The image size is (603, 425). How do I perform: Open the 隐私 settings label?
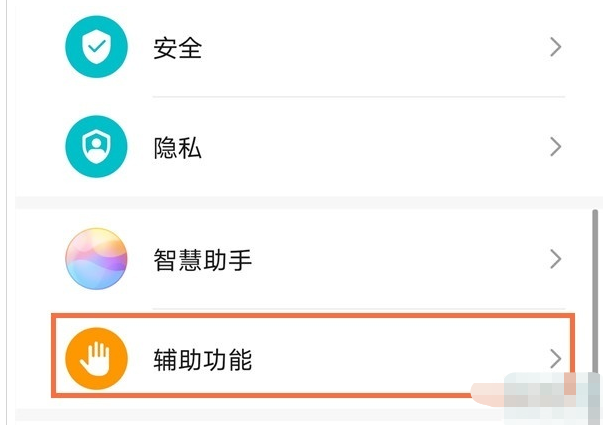[178, 149]
